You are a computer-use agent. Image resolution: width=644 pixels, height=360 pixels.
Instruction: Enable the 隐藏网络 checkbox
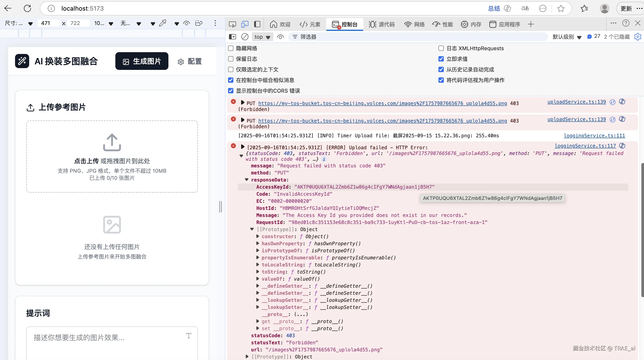(231, 48)
